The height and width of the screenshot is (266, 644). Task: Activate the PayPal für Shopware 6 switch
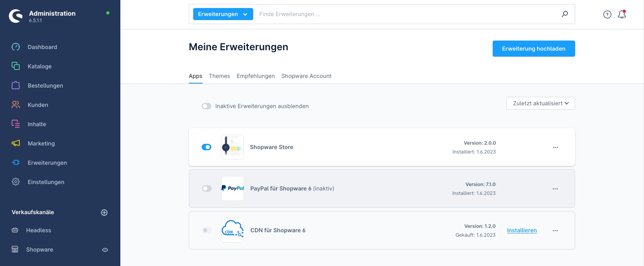coord(207,188)
